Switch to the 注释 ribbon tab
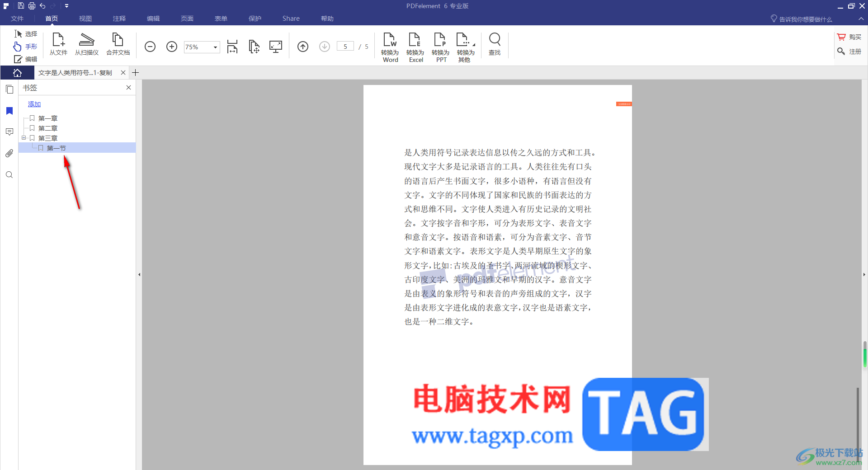This screenshot has width=868, height=470. coord(119,19)
